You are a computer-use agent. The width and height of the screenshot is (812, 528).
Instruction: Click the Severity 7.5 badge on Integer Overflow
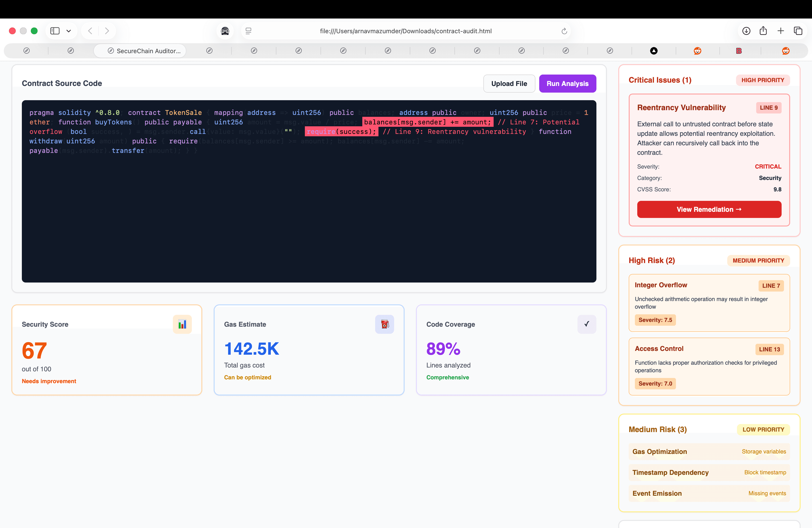[x=655, y=320]
